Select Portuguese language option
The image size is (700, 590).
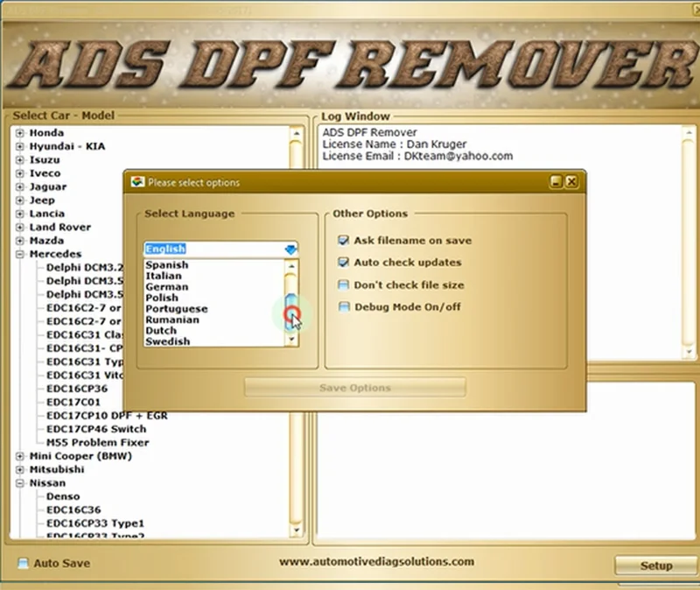click(x=177, y=309)
